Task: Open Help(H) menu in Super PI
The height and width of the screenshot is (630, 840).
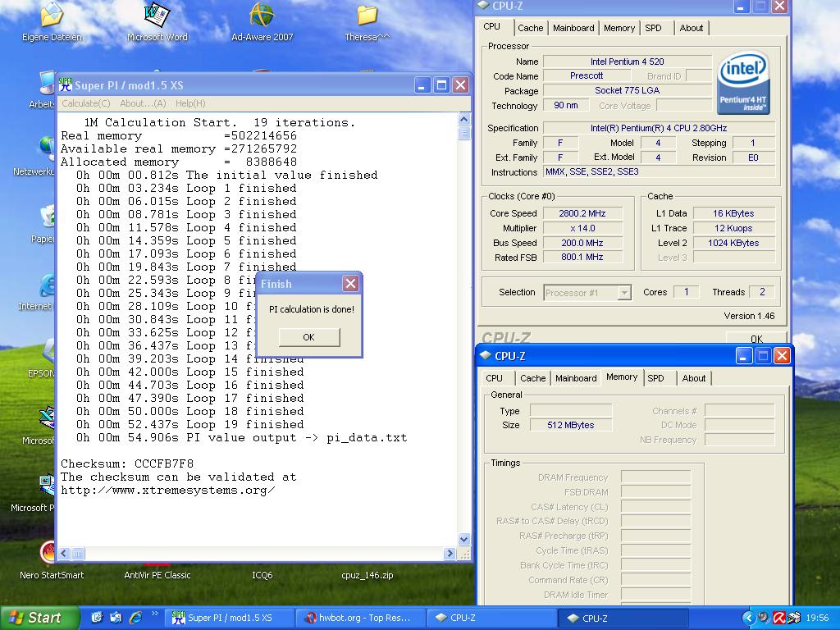Action: pyautogui.click(x=190, y=103)
